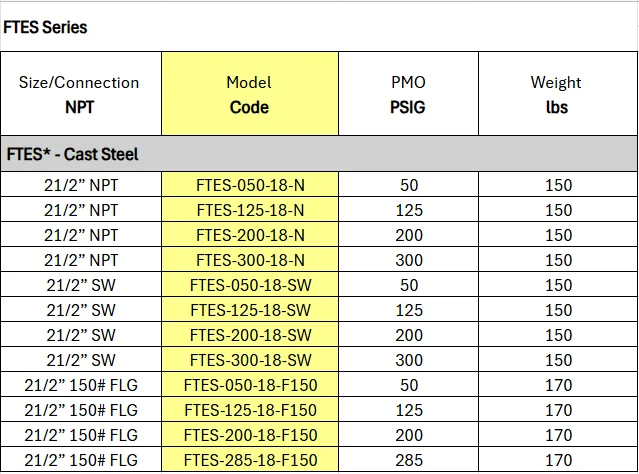Select model FTES-125-18-SW

coord(250,310)
